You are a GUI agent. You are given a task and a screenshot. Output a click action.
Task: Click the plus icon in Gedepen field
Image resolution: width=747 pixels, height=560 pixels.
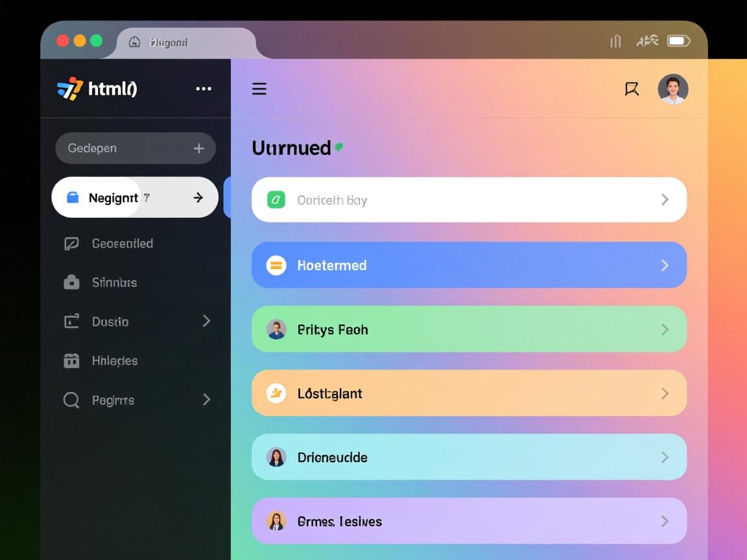tap(199, 148)
